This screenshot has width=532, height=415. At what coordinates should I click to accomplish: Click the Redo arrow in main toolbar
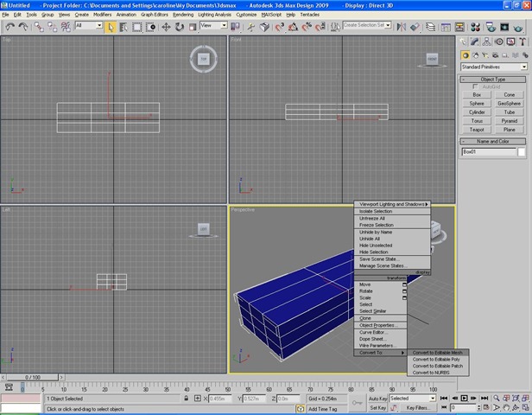(23, 27)
